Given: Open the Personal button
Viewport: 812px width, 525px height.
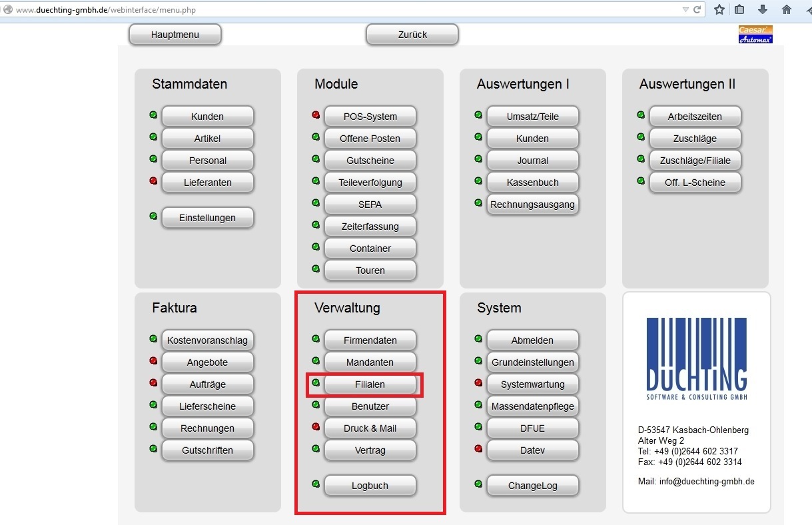Looking at the screenshot, I should [x=207, y=160].
